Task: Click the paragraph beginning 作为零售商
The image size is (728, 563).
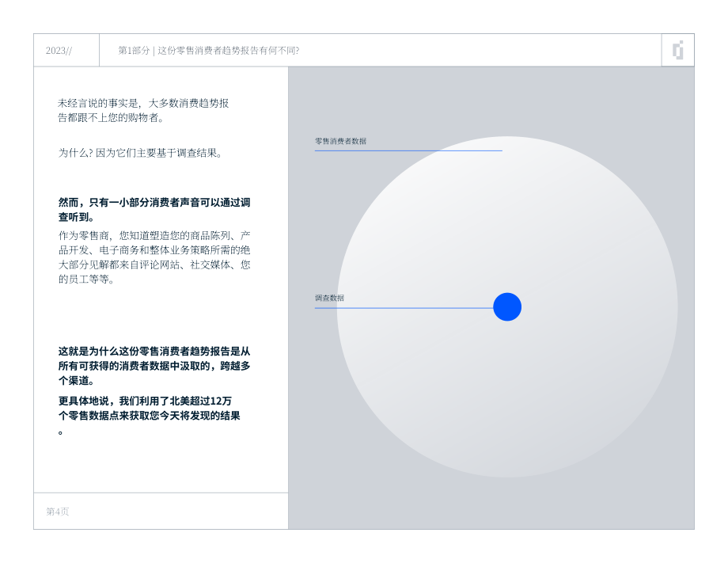Action: click(154, 257)
